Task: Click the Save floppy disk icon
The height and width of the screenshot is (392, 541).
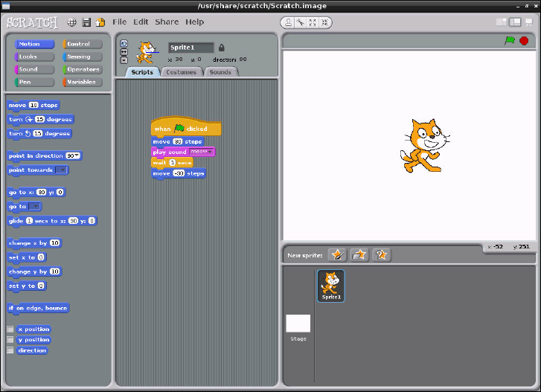Action: pyautogui.click(x=86, y=22)
